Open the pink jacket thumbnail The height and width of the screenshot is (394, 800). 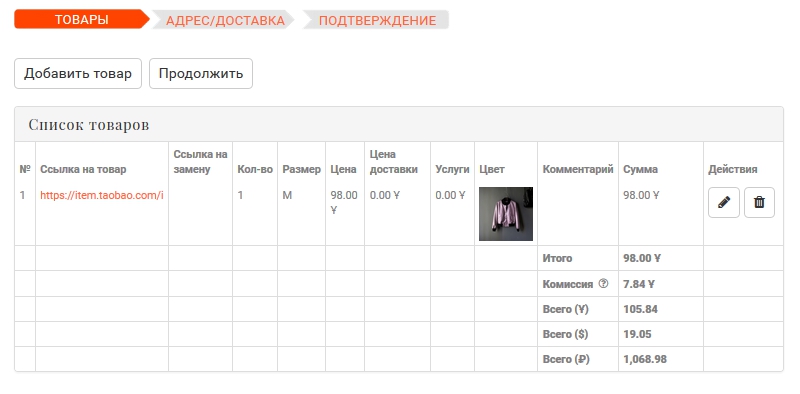pyautogui.click(x=506, y=213)
